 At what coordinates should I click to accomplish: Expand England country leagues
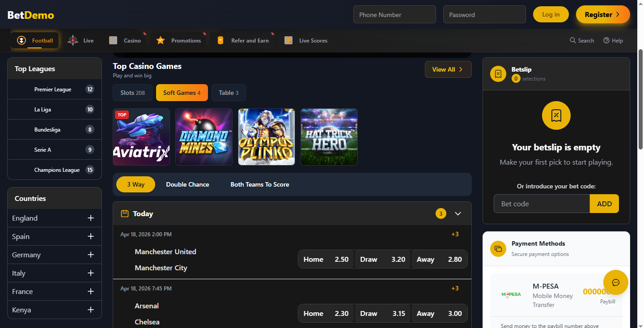coord(91,218)
